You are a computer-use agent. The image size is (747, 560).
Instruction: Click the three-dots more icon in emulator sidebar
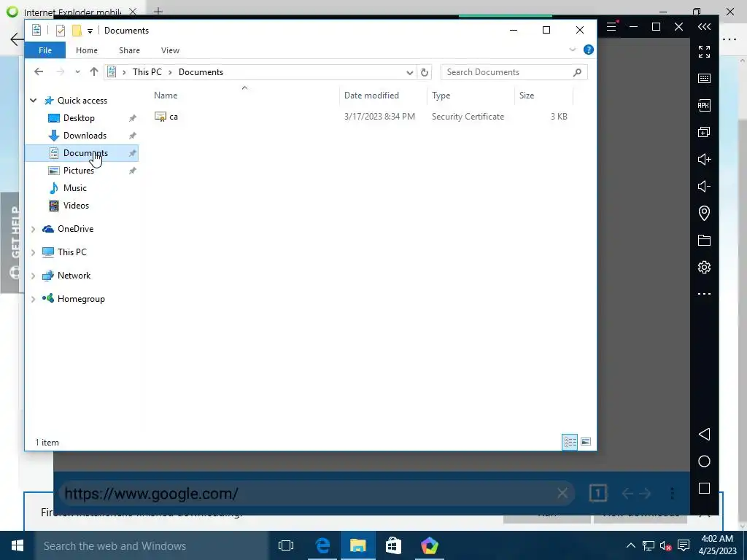pyautogui.click(x=704, y=294)
